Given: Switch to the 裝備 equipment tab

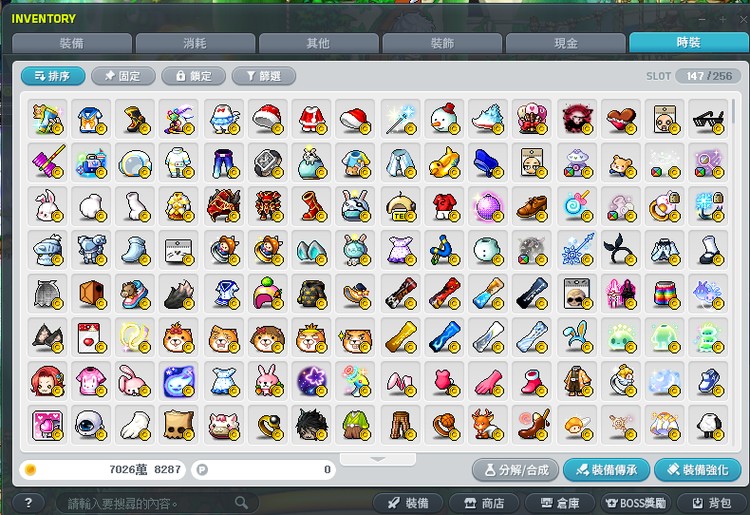Looking at the screenshot, I should tap(71, 43).
